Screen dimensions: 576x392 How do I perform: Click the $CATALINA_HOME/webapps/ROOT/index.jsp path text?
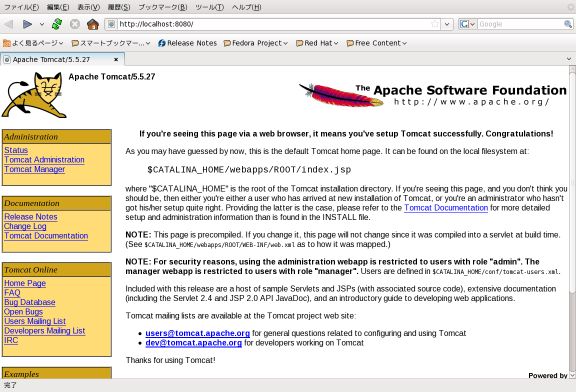click(249, 170)
